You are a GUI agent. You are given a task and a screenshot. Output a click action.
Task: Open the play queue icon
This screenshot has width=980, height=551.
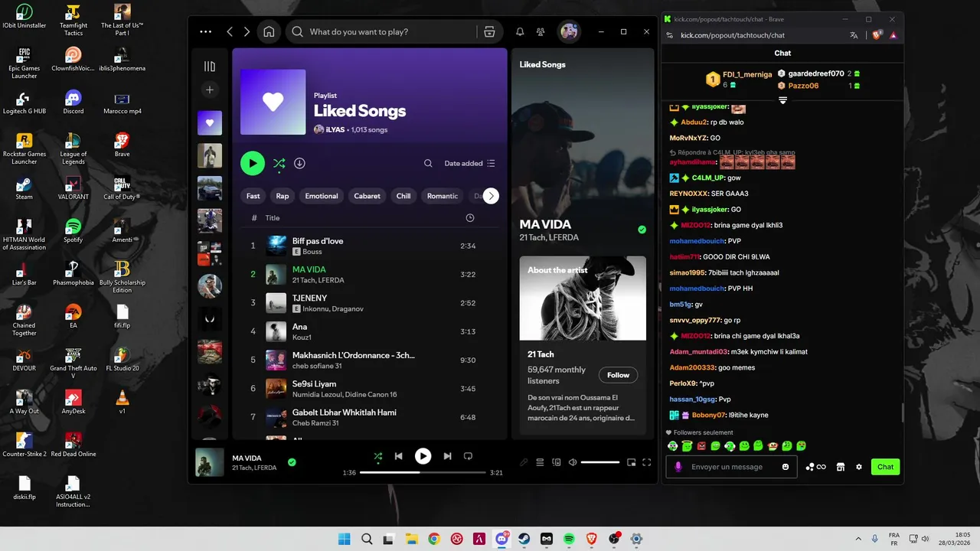point(540,462)
